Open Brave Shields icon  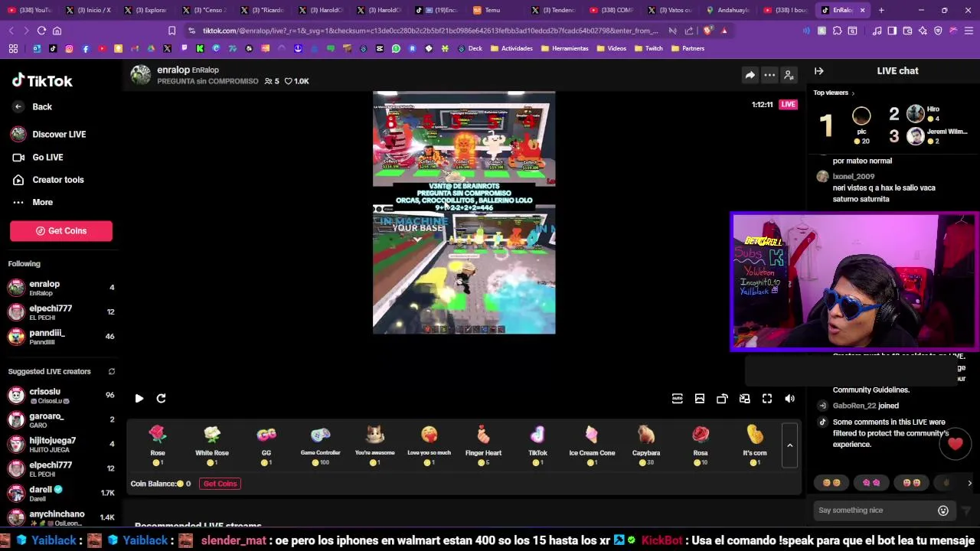[707, 31]
